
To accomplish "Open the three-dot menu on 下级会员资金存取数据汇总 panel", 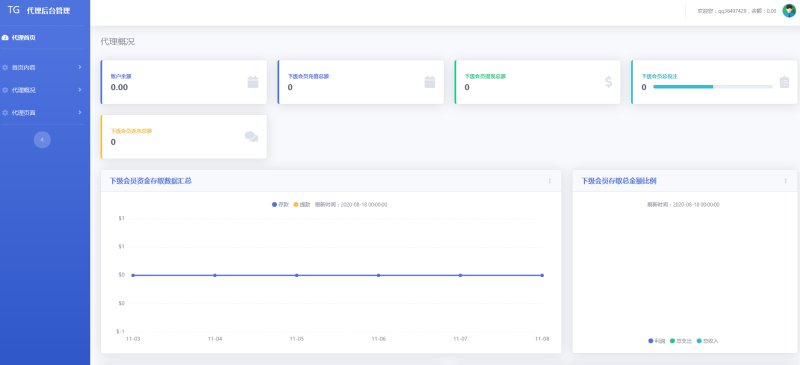I will click(549, 181).
